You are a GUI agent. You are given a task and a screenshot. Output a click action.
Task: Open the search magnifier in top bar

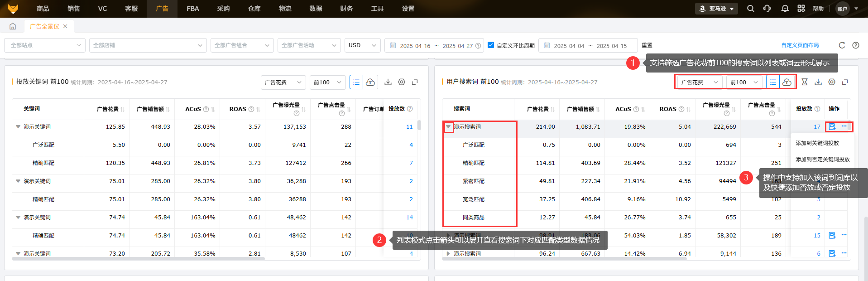(750, 9)
